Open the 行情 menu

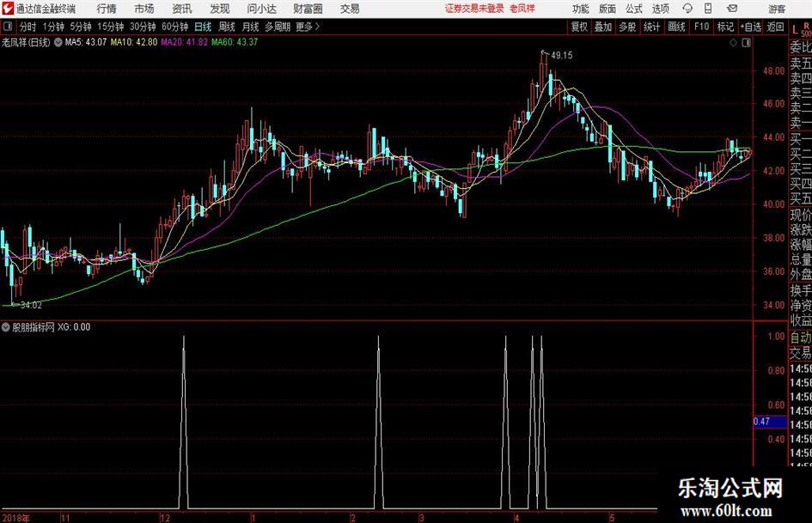tap(107, 9)
